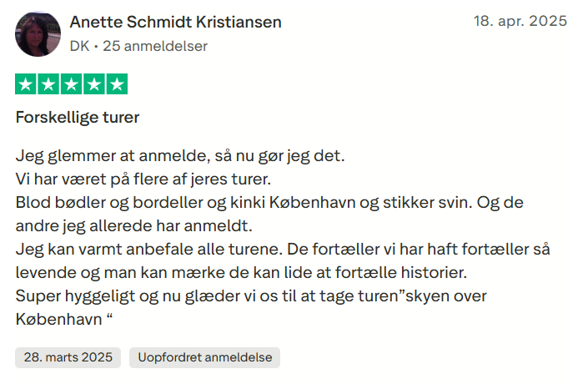
Task: Click the second green rating star
Action: pyautogui.click(x=48, y=84)
